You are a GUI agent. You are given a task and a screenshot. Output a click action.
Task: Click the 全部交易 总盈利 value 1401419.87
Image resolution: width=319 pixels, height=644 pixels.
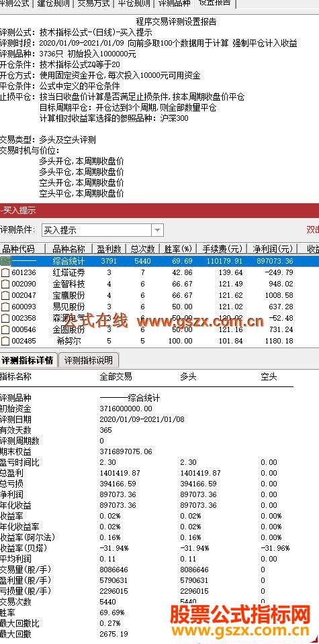tap(120, 473)
